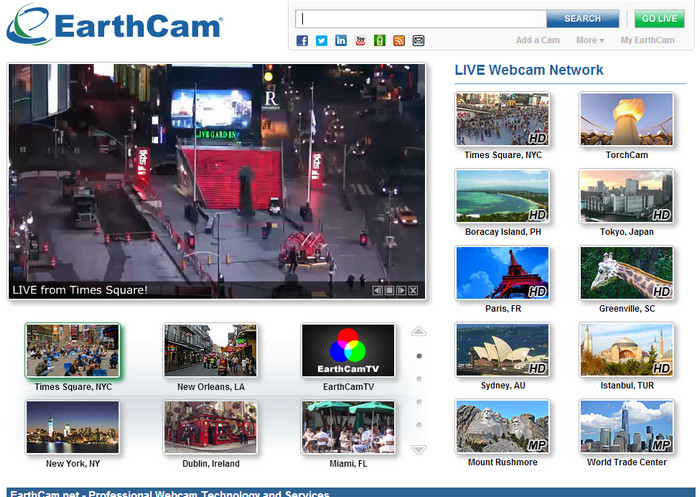Screen dimensions: 700x497
Task: Skip to the next camera in player
Action: pyautogui.click(x=401, y=290)
